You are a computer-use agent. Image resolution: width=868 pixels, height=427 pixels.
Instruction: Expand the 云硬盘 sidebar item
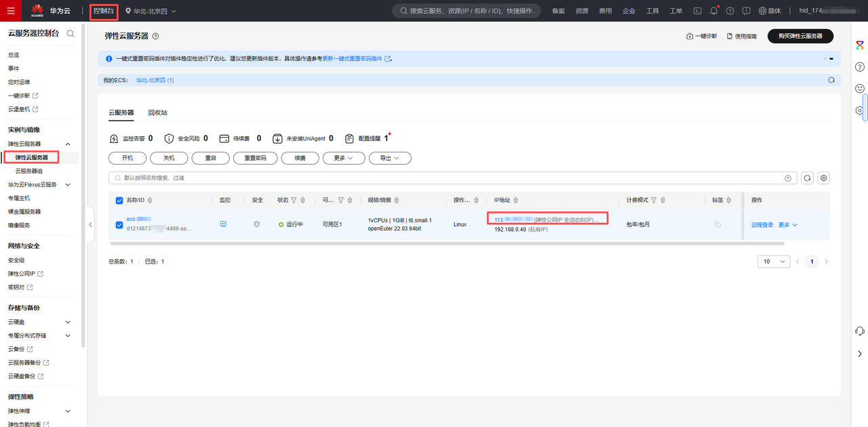(x=68, y=322)
